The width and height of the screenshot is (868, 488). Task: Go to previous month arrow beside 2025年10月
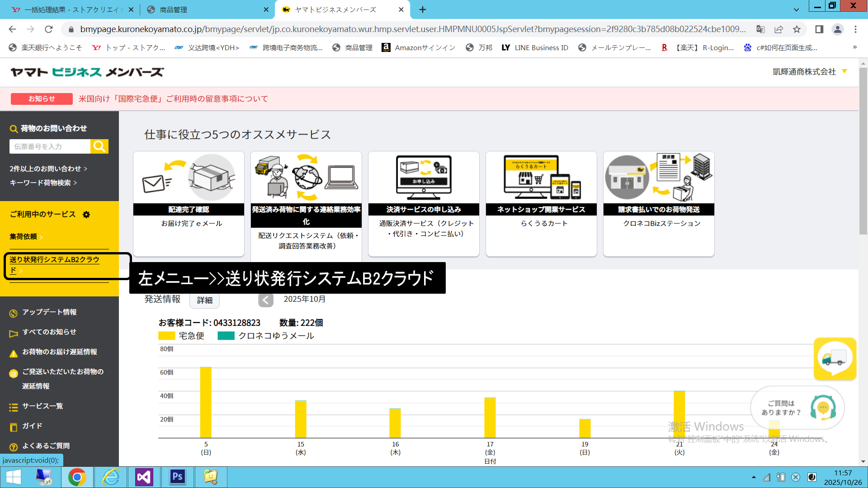pos(266,300)
